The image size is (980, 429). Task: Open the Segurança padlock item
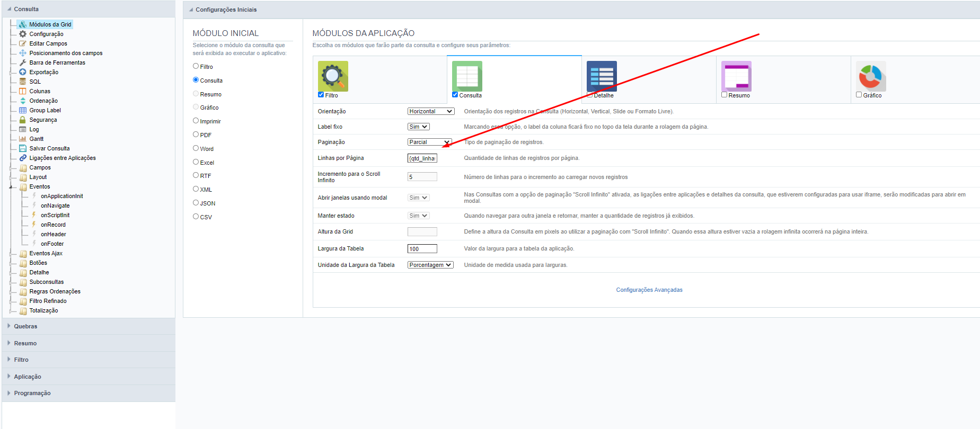pyautogui.click(x=43, y=120)
